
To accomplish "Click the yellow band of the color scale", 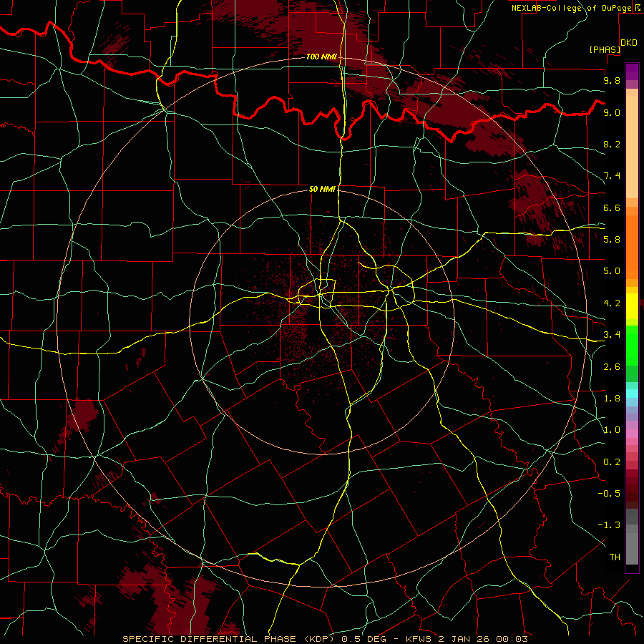I will 632,306.
